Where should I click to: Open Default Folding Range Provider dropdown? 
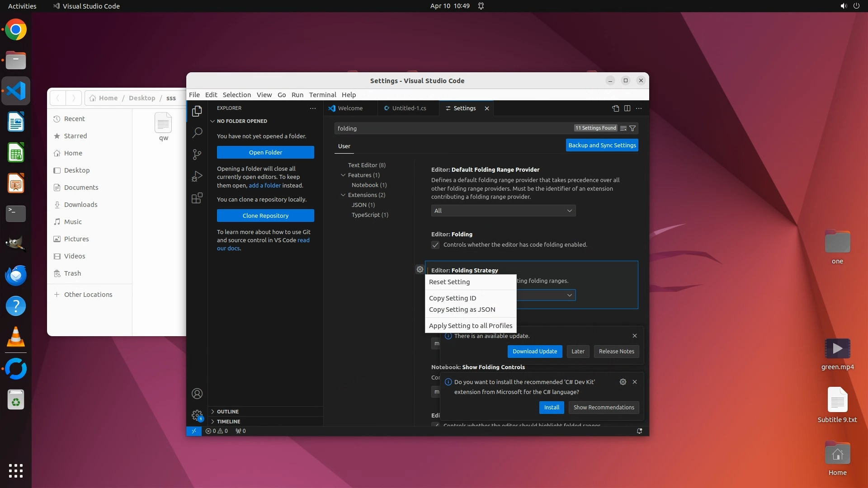tap(503, 211)
